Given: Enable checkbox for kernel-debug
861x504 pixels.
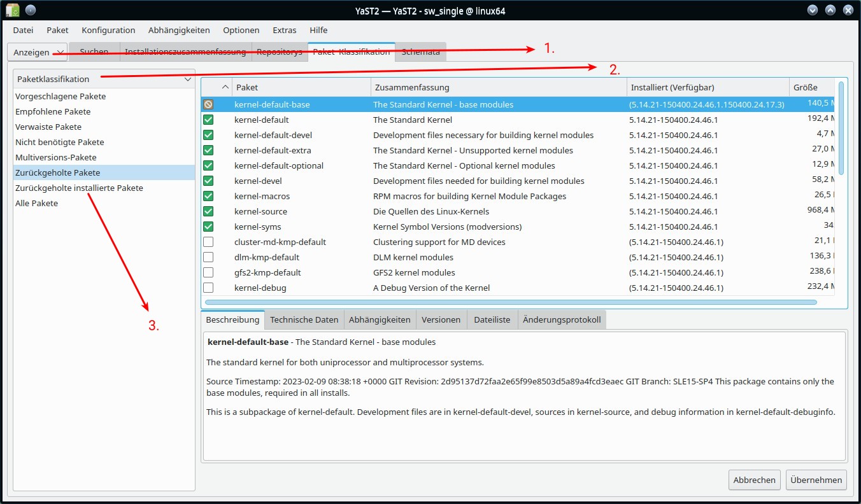Looking at the screenshot, I should [208, 288].
